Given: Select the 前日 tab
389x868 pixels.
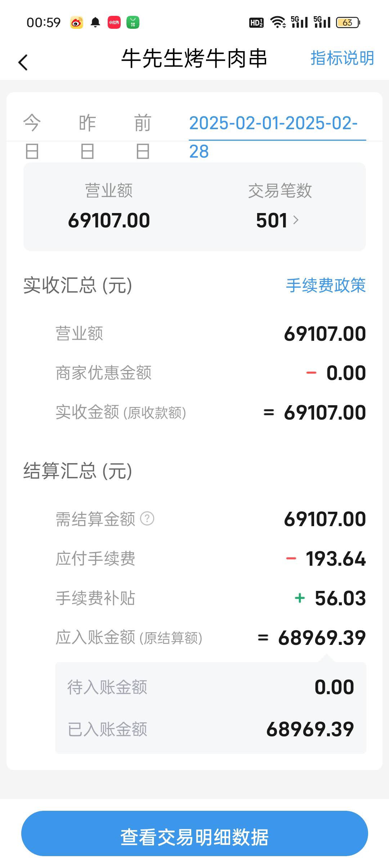Looking at the screenshot, I should coord(143,137).
